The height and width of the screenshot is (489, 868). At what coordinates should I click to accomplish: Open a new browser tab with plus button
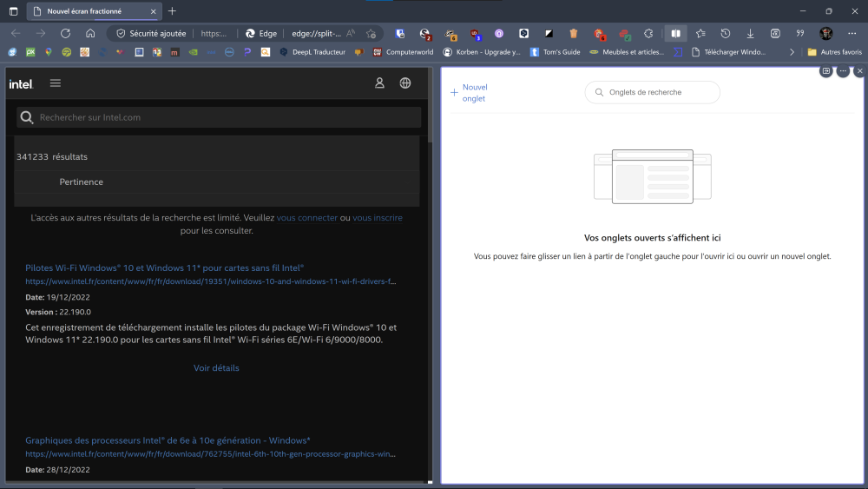172,11
